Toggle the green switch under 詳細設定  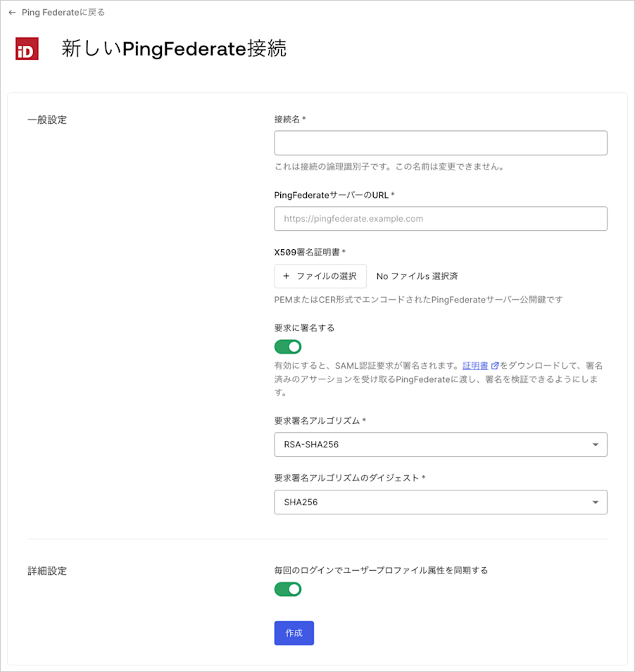(x=287, y=589)
